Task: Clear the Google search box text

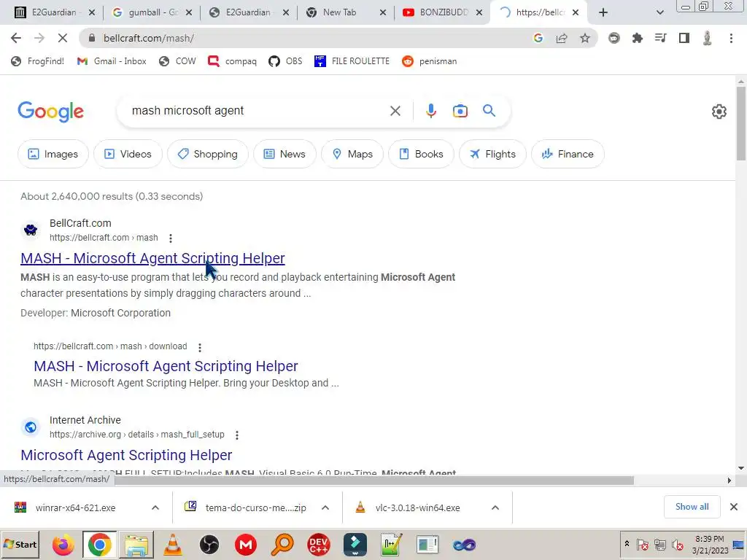Action: [x=395, y=111]
